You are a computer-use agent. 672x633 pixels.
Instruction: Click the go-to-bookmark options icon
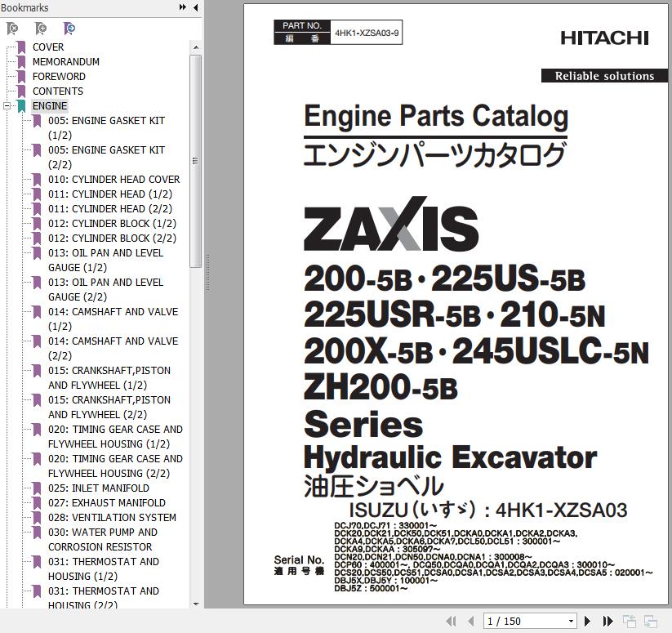[69, 29]
